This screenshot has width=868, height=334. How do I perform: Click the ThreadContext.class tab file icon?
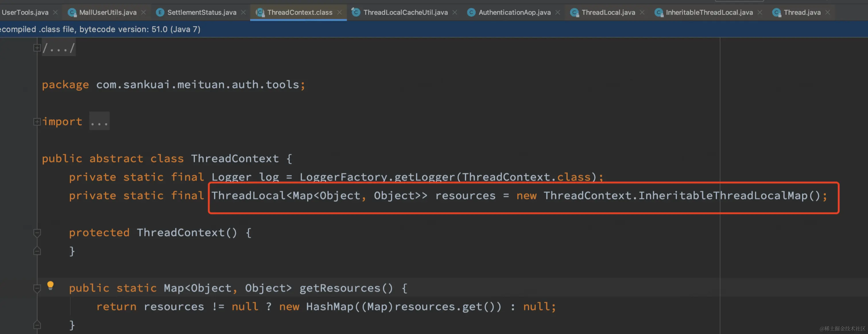[x=259, y=12]
